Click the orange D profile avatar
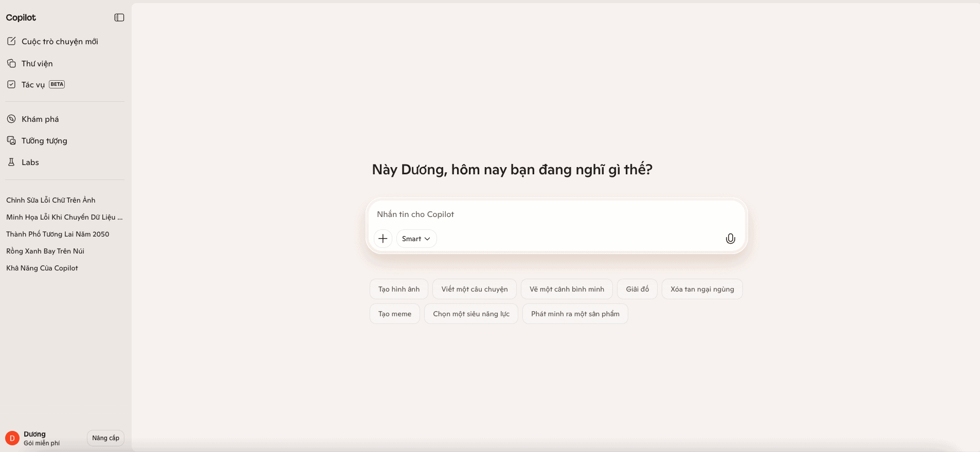 12,438
